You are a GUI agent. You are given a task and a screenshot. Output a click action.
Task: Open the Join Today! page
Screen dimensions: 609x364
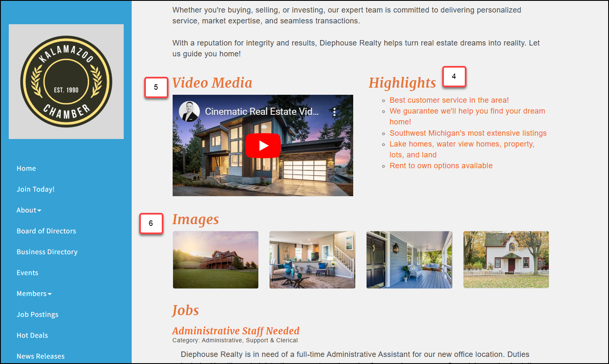pyautogui.click(x=36, y=189)
